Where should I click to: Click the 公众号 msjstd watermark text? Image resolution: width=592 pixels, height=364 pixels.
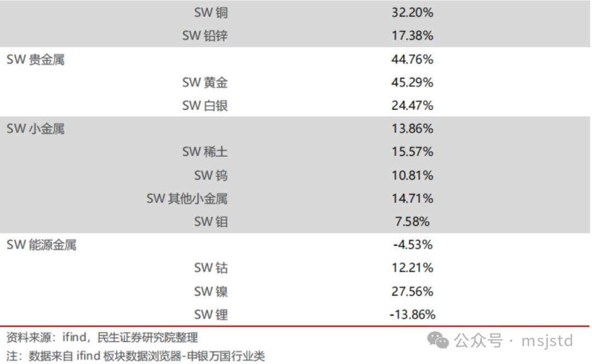514,340
